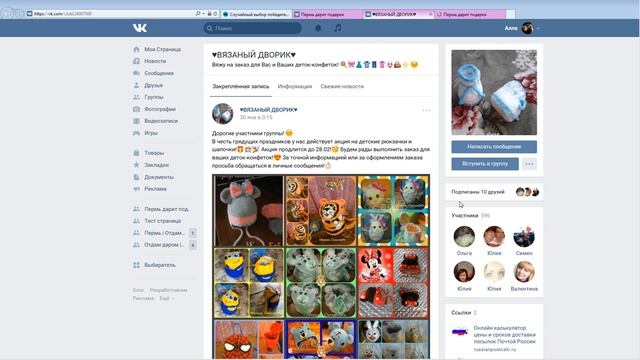
Task: Open notifications bell icon
Action: pos(318,28)
